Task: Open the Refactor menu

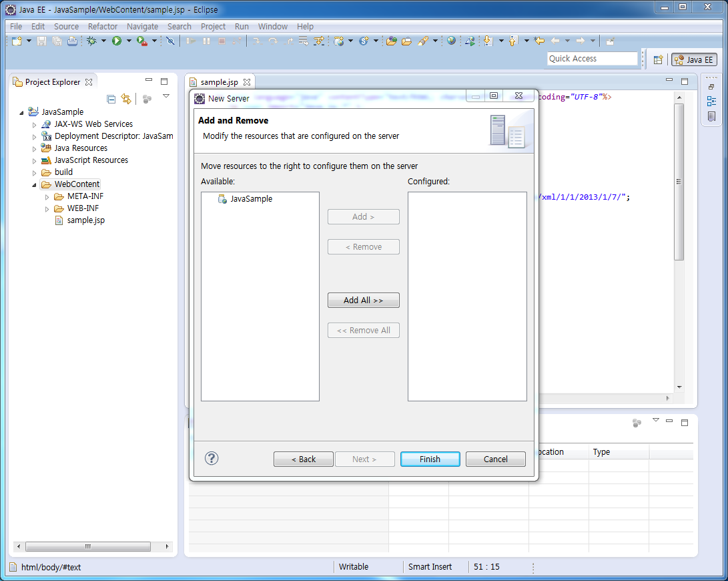Action: coord(102,27)
